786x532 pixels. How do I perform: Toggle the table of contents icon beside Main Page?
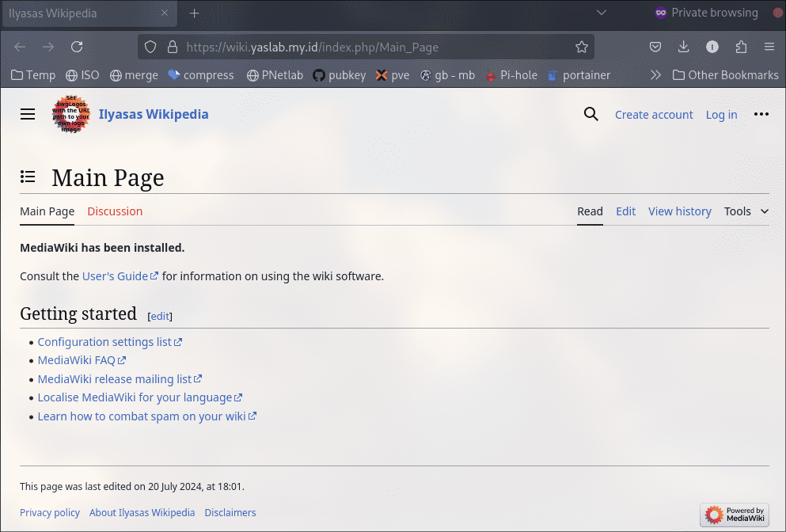tap(28, 177)
